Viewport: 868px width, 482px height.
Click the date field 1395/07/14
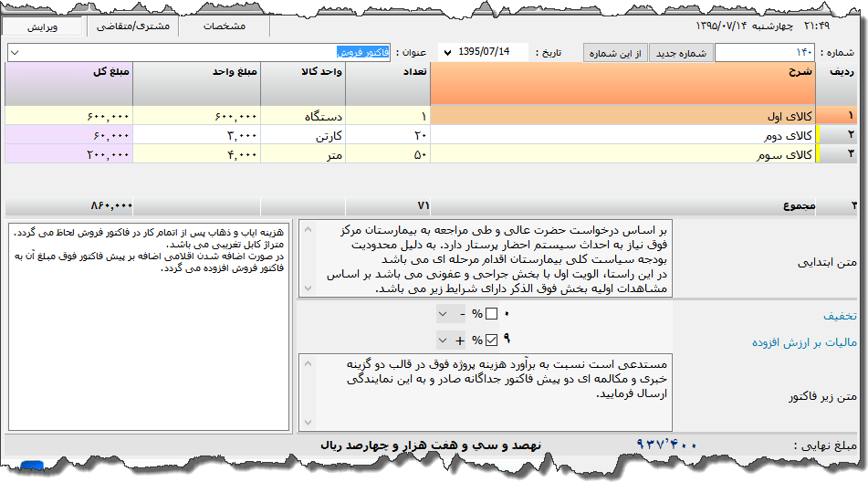[x=484, y=52]
